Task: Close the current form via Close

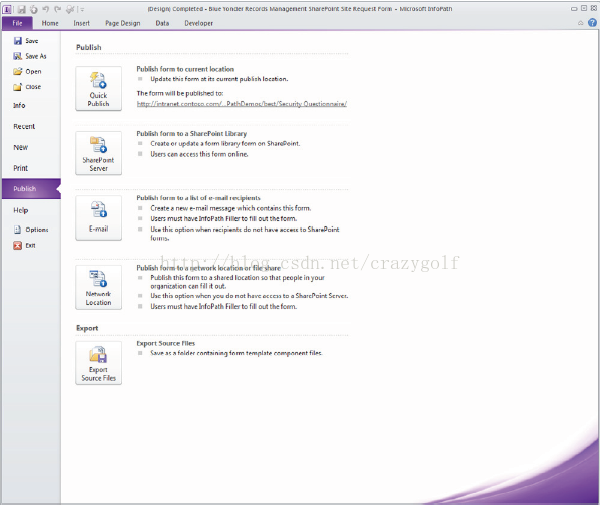Action: pyautogui.click(x=27, y=87)
